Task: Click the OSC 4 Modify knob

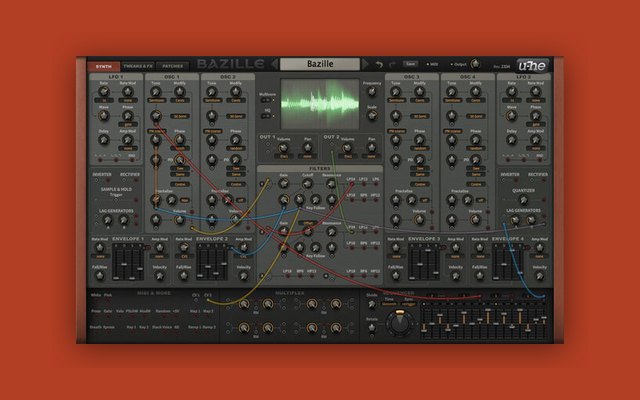Action: coord(476,92)
